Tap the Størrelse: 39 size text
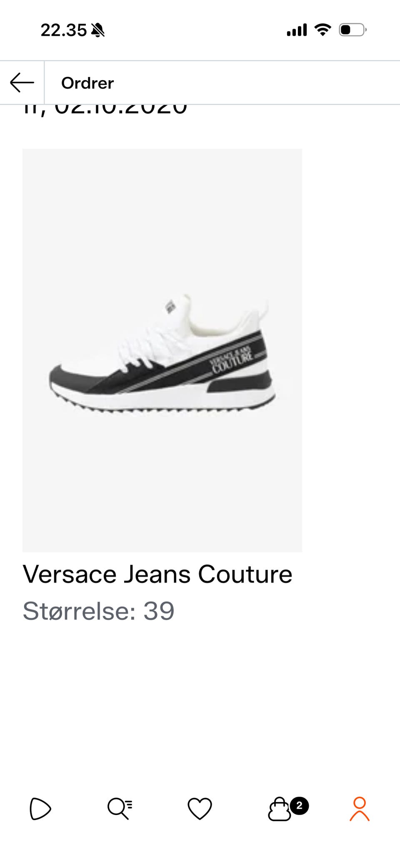 [x=98, y=611]
